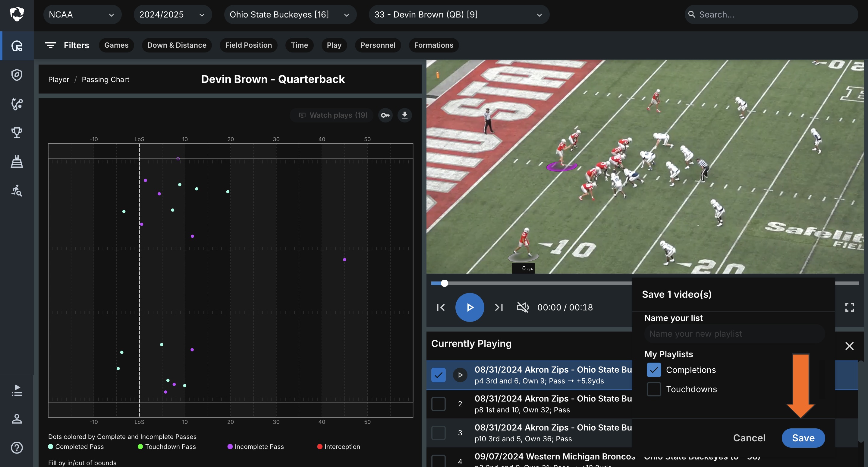Uncheck the p4 3rd and 6 play
Image resolution: width=868 pixels, height=467 pixels.
tap(439, 375)
